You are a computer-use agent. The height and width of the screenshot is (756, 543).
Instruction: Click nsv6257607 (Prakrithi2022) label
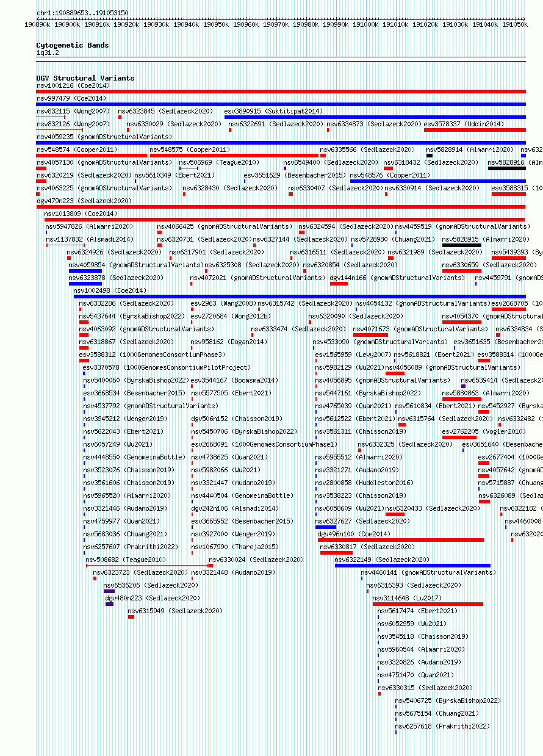pos(131,547)
